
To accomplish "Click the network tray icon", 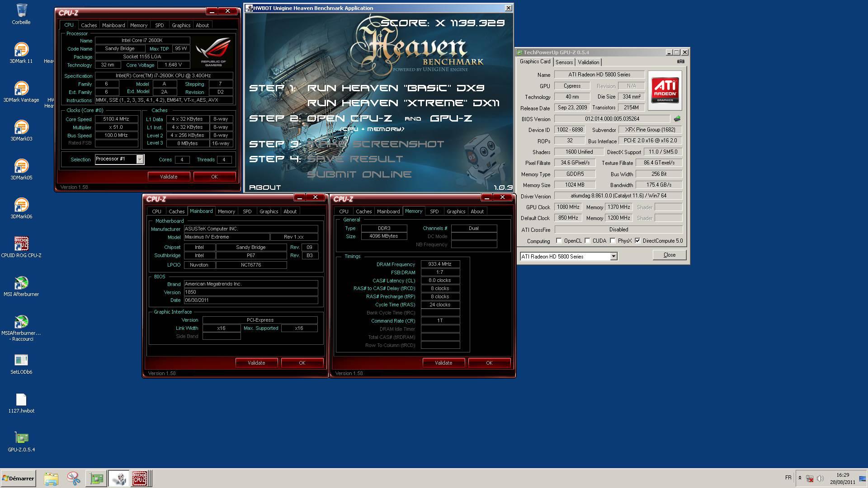I will coord(810,478).
